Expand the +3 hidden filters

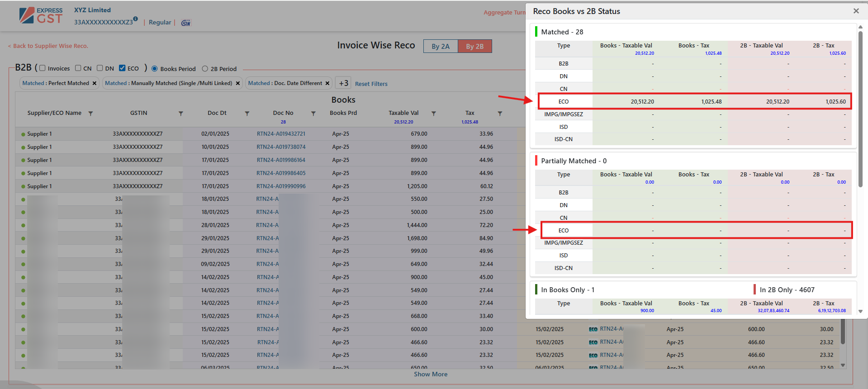(x=343, y=83)
